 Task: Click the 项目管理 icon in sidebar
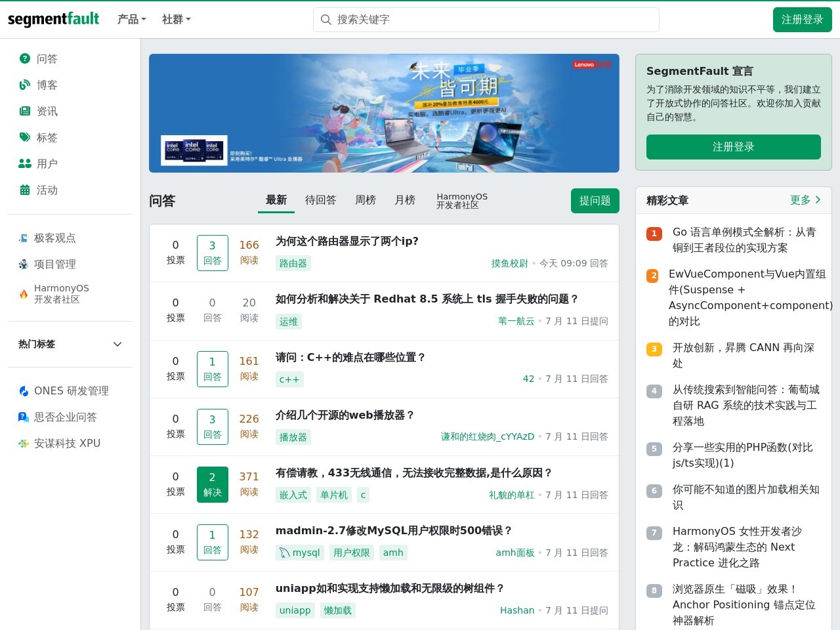[24, 264]
